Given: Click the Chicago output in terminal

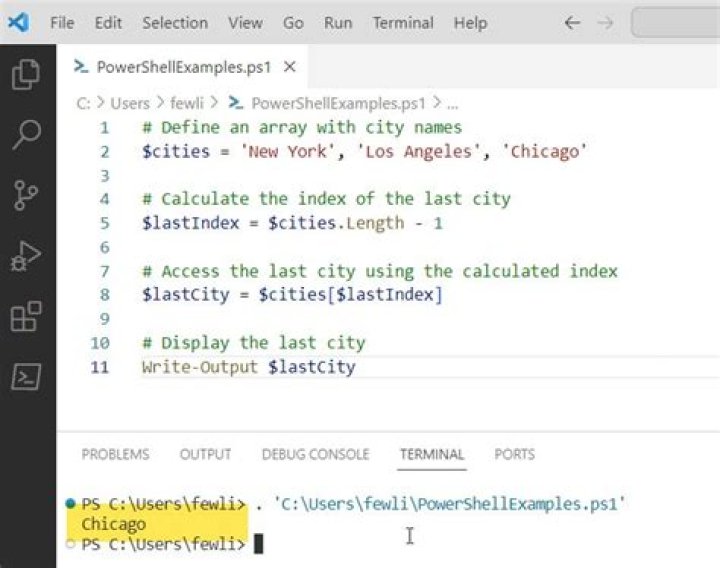Looking at the screenshot, I should point(113,524).
